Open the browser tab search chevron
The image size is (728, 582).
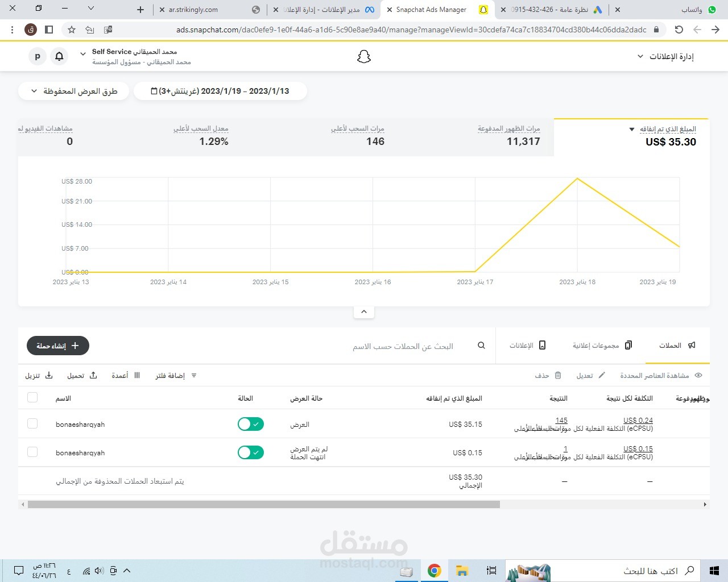click(91, 9)
